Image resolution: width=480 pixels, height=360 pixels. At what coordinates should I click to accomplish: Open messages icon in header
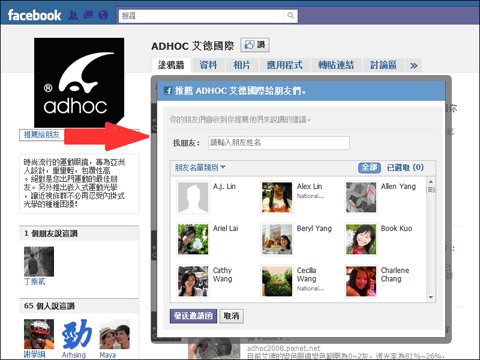88,15
